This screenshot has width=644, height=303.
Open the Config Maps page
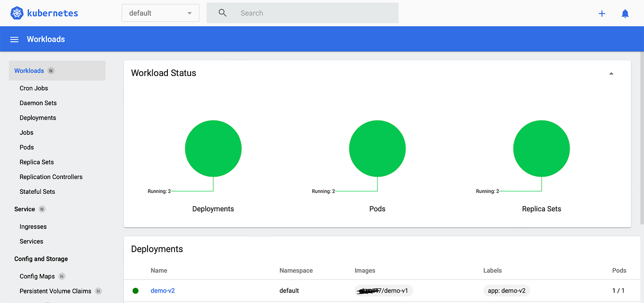pyautogui.click(x=37, y=276)
